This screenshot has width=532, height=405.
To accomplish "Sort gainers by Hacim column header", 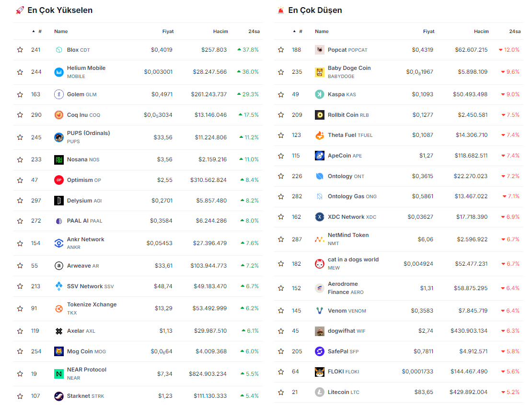I will coord(220,32).
